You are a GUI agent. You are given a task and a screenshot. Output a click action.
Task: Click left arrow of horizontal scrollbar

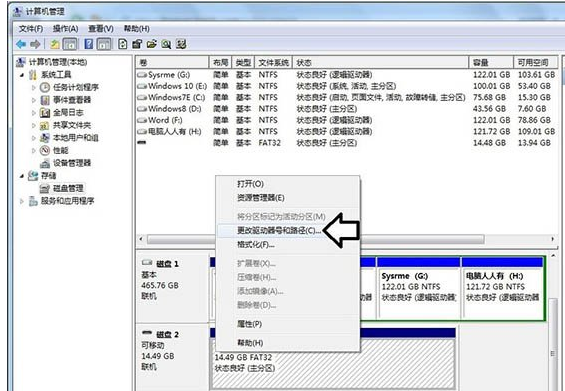click(141, 239)
